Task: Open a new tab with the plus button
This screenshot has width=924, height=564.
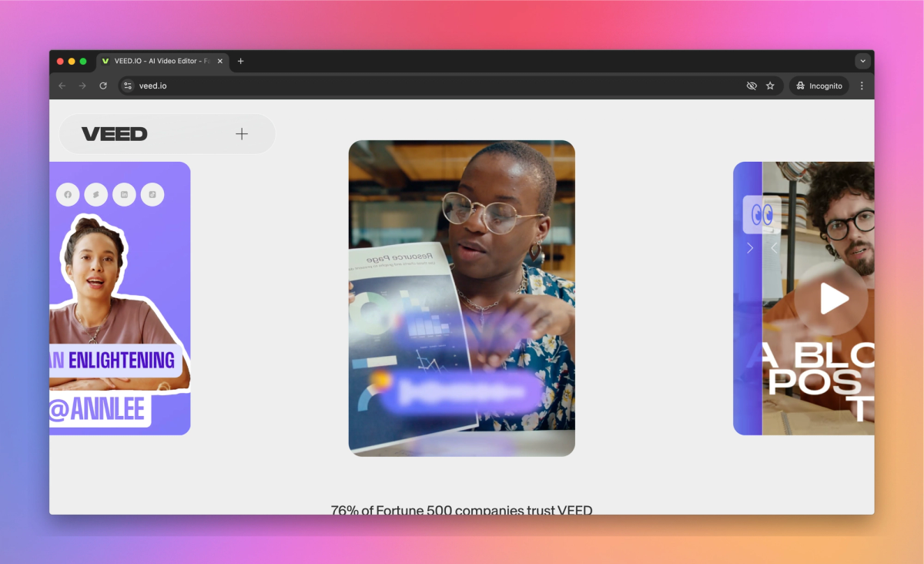Action: click(241, 61)
